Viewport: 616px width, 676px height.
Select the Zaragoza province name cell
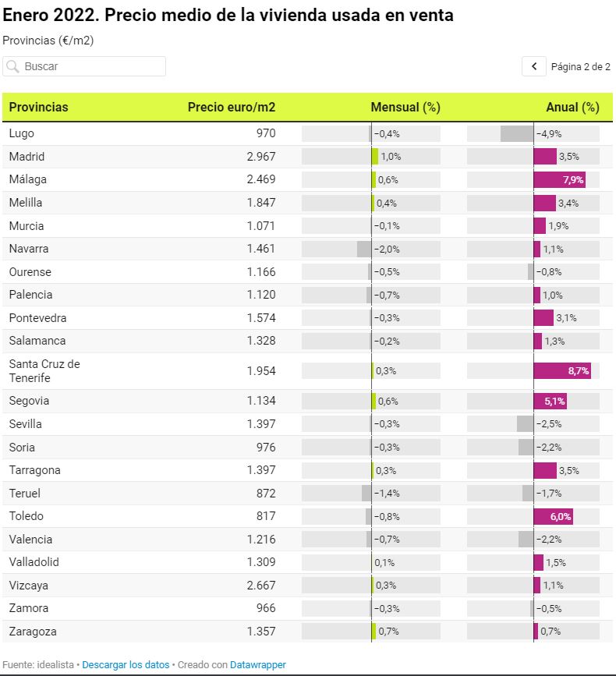(33, 632)
